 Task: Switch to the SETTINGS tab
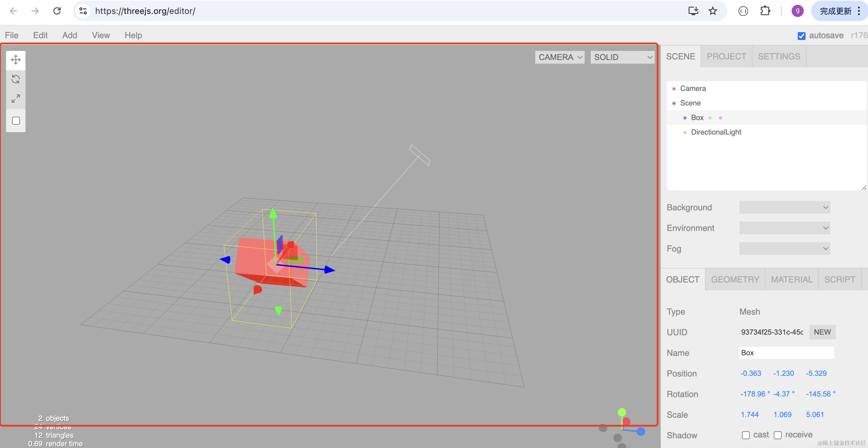click(779, 56)
